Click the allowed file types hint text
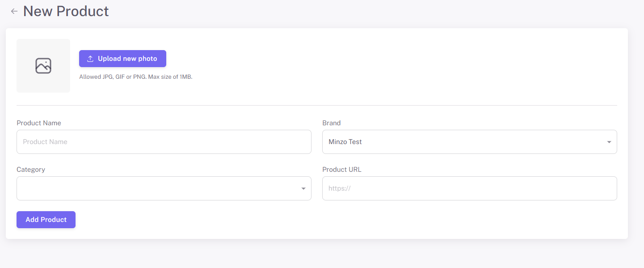644x268 pixels. coord(135,77)
